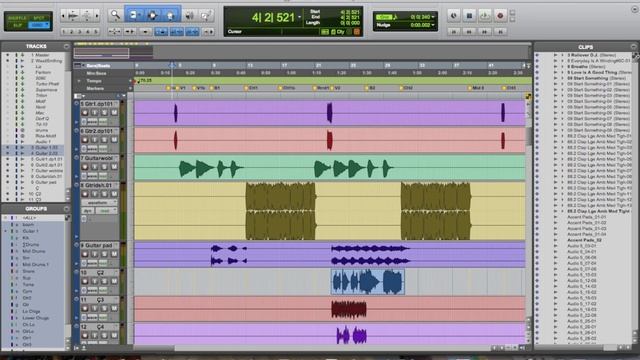Screen dimensions: 640x360
Task: Mute the Gtrldsh.01 track
Action: 114,194
